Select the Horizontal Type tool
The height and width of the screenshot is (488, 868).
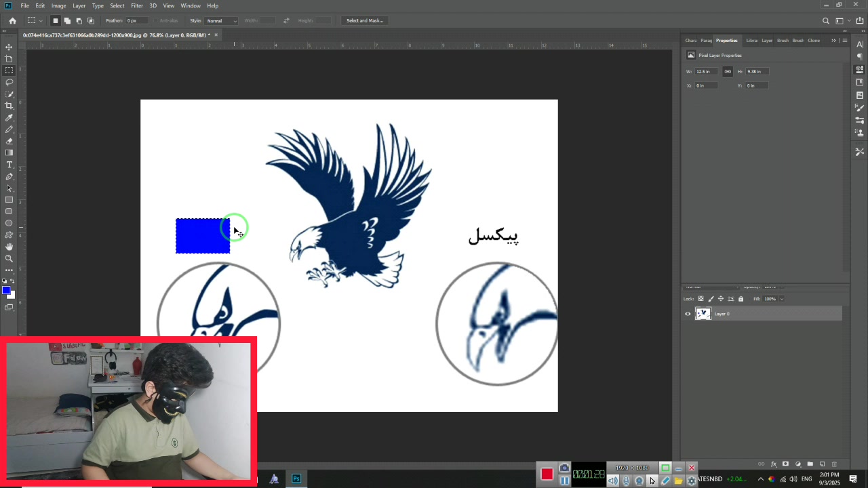point(9,165)
